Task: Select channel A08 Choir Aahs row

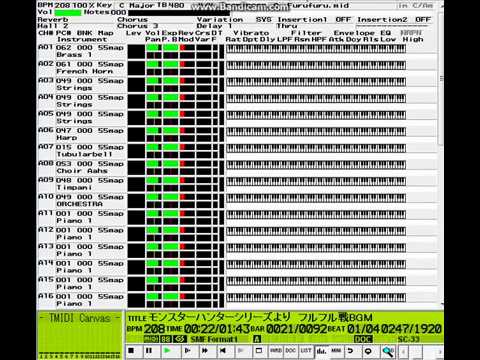Action: 81,167
